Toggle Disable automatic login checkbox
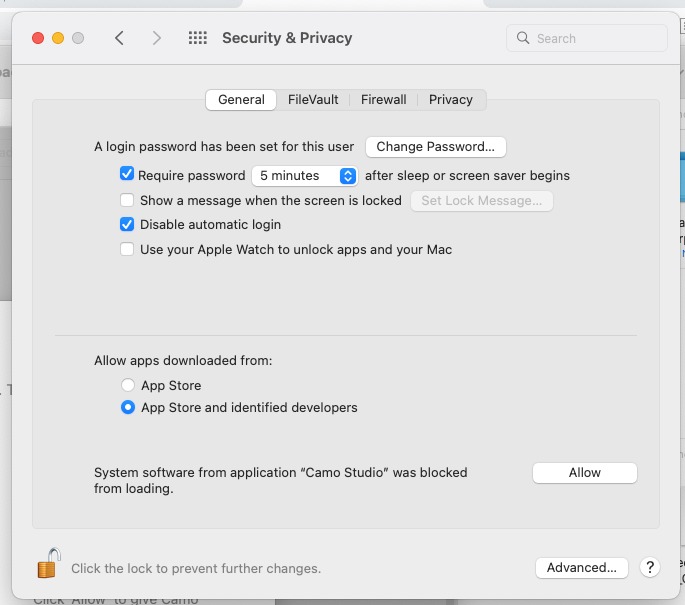Screen dimensions: 685x605 coord(127,225)
